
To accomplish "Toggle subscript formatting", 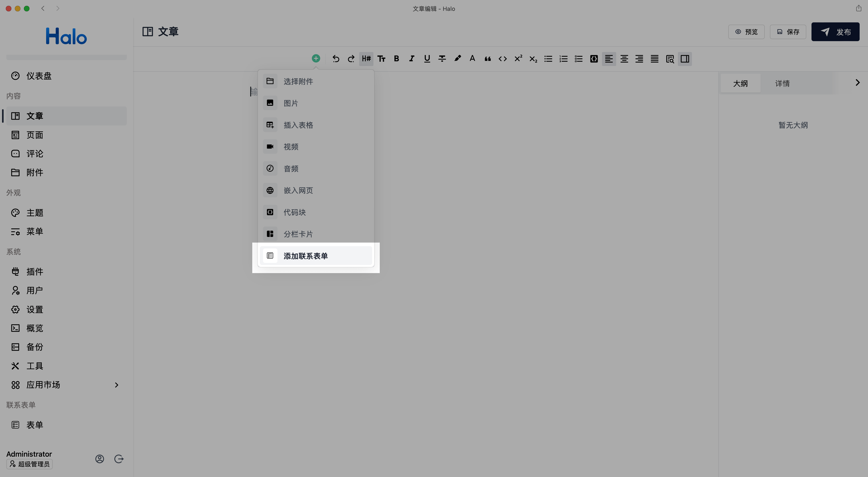I will (x=533, y=59).
